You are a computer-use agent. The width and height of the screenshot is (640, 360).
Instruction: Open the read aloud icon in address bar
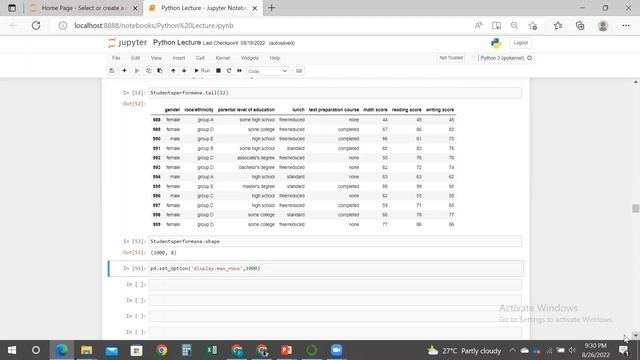click(x=478, y=25)
